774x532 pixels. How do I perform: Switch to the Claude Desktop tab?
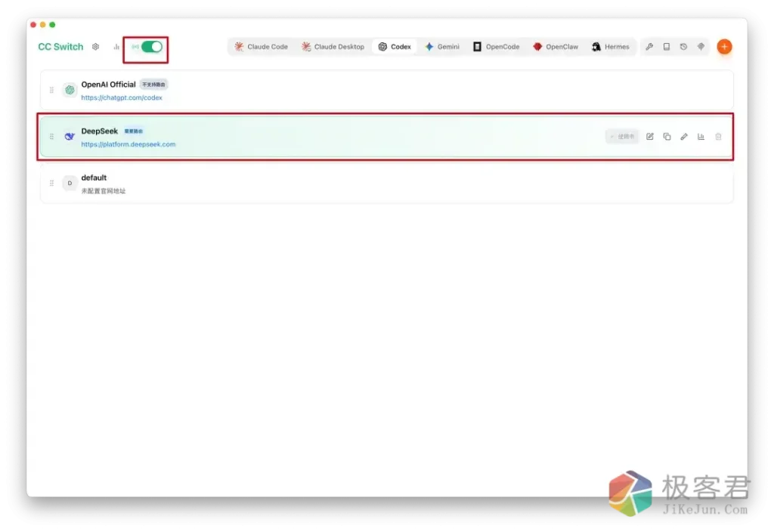click(333, 46)
